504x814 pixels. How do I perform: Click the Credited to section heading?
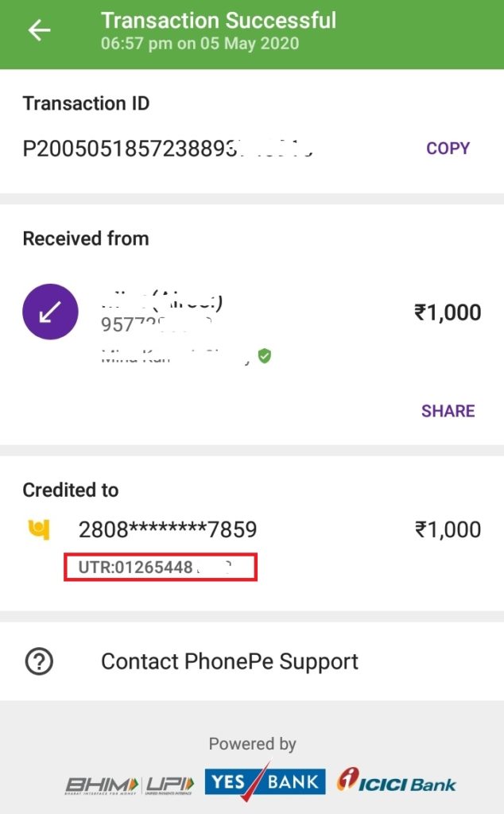[x=71, y=490]
